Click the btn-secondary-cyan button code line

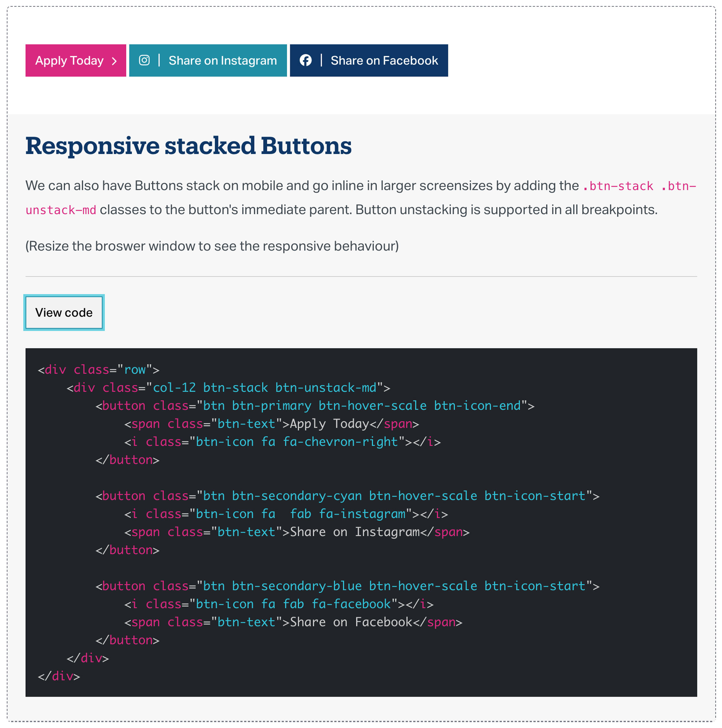(347, 496)
